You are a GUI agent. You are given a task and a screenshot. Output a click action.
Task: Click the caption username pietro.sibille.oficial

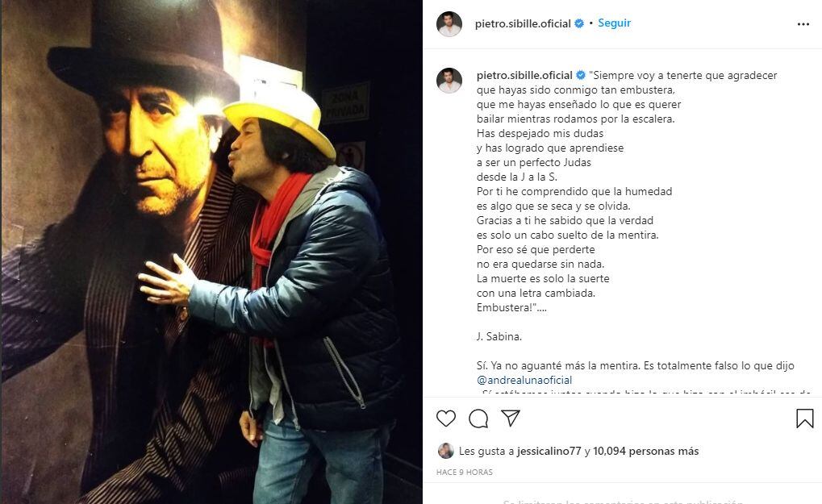[x=524, y=76]
